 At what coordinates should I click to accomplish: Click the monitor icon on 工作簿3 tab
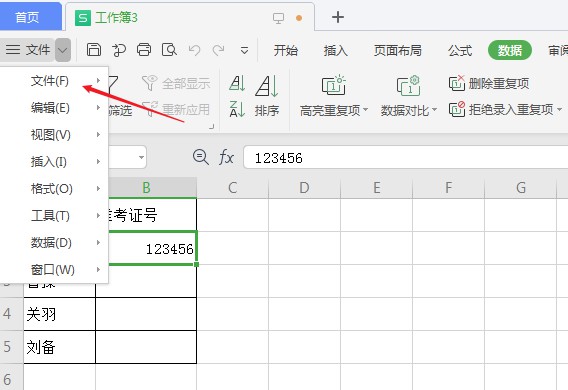[278, 18]
